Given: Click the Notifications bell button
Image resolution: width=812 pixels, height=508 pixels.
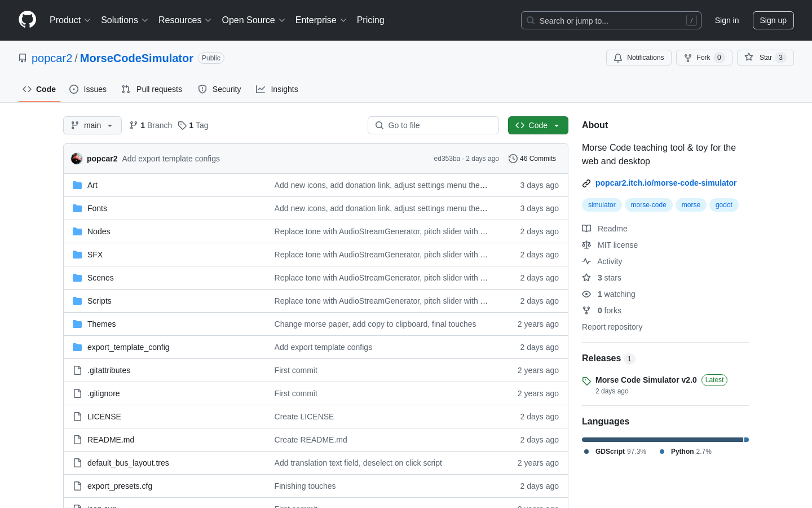Looking at the screenshot, I should (639, 58).
